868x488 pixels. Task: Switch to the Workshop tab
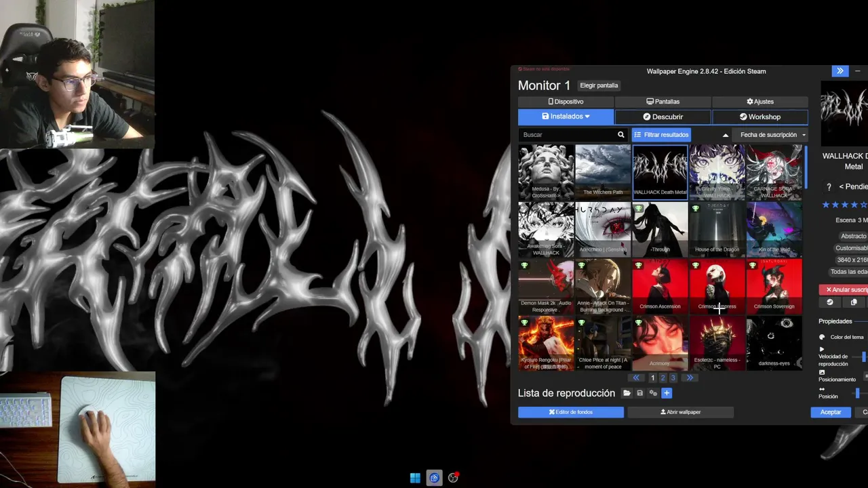pyautogui.click(x=759, y=117)
